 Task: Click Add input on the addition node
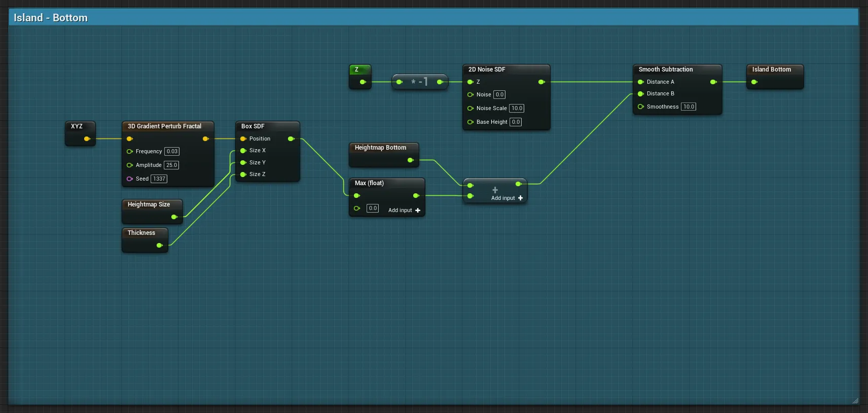[x=507, y=198]
